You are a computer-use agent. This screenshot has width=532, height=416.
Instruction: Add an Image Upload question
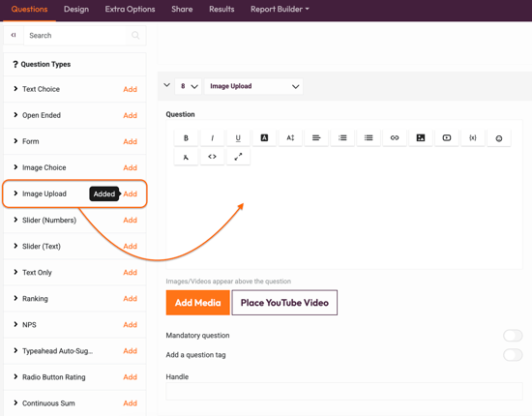131,193
